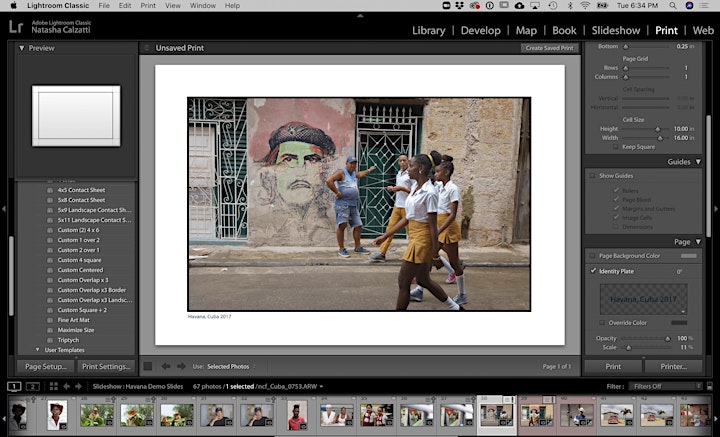
Task: Enable Show Guides checkbox
Action: (592, 176)
